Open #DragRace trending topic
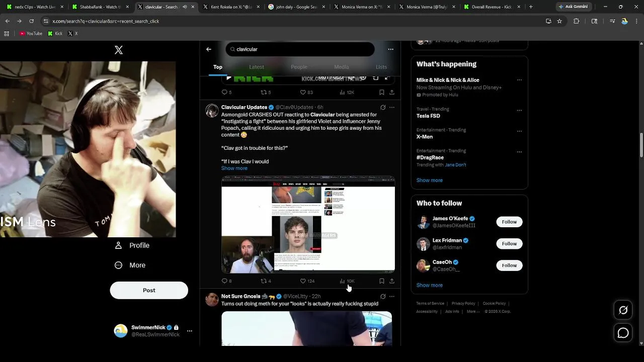The image size is (644, 362). (x=430, y=157)
